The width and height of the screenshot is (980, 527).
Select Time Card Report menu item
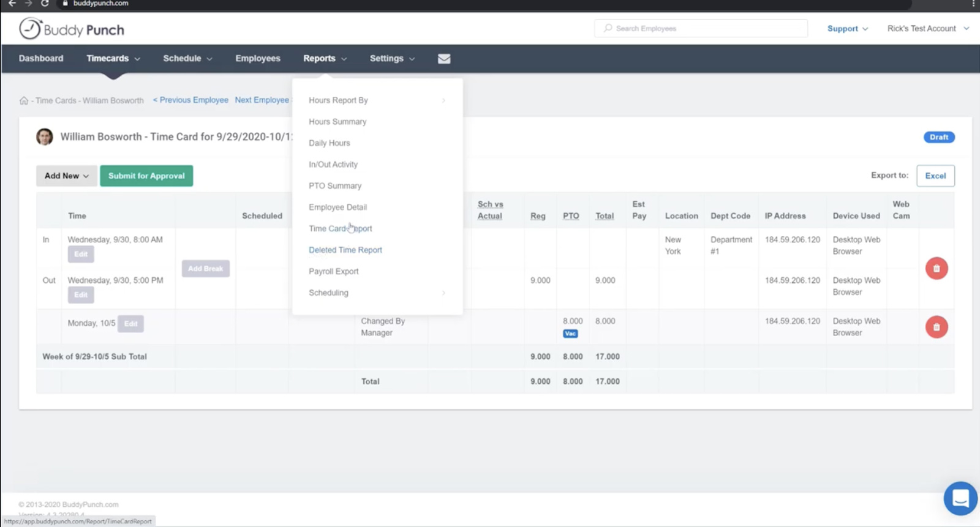click(x=340, y=229)
